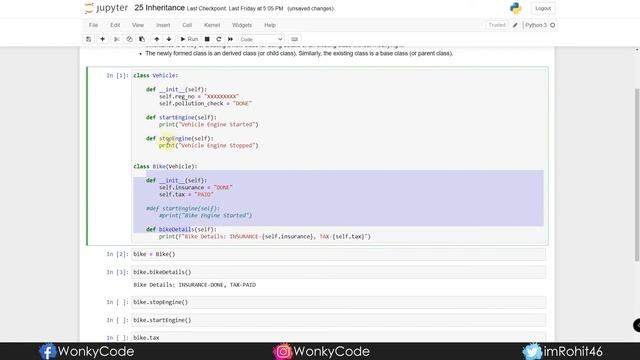Paste cells below icon

coord(142,39)
